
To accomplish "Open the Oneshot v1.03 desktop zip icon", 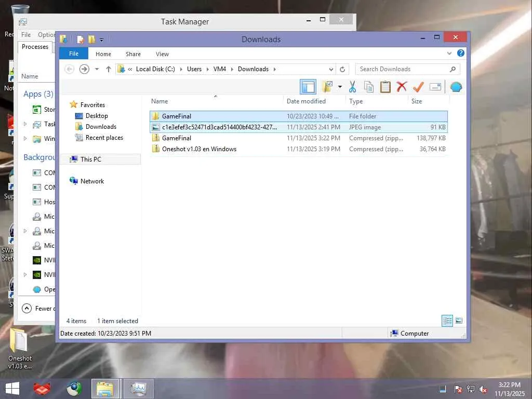I will pos(20,350).
